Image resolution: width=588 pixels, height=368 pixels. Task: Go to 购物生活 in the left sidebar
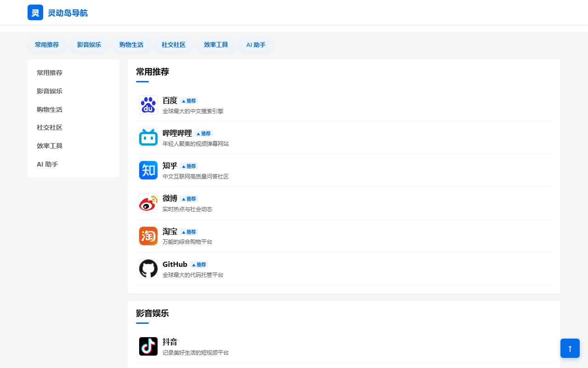coord(73,109)
